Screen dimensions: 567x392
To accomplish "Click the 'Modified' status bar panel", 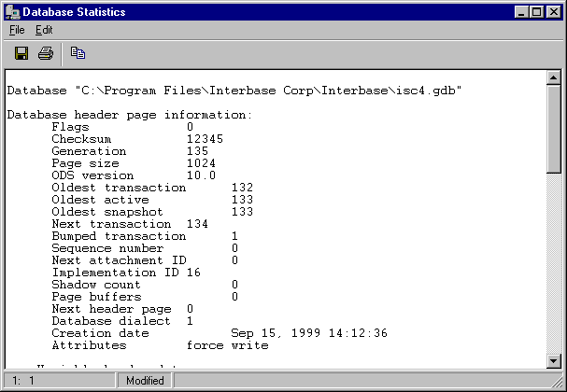I will pos(145,381).
